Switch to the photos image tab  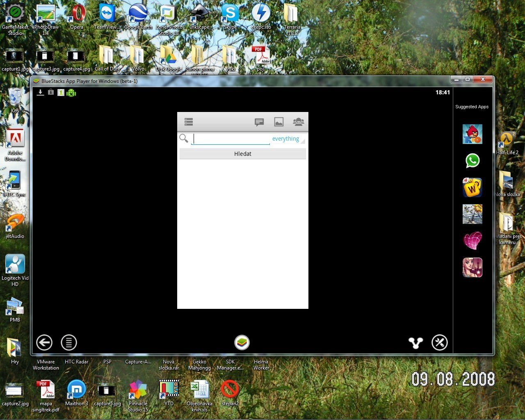(x=279, y=122)
